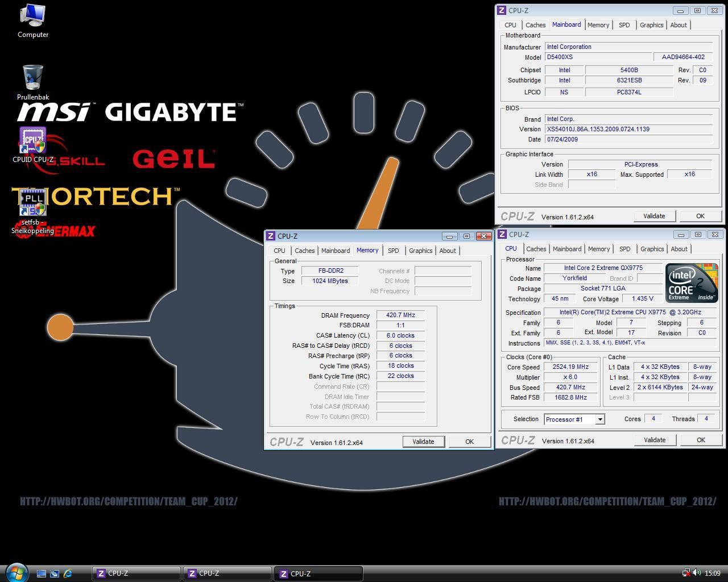Open the Computer desktop icon

(x=32, y=21)
